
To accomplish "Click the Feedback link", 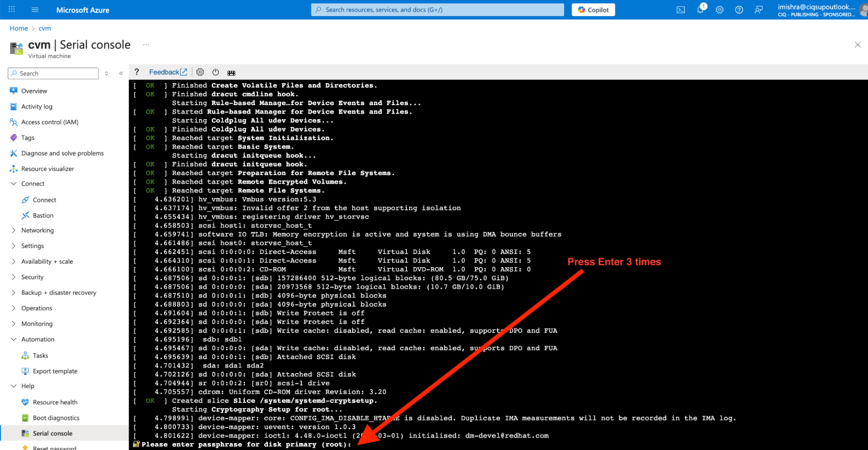I will pos(168,72).
